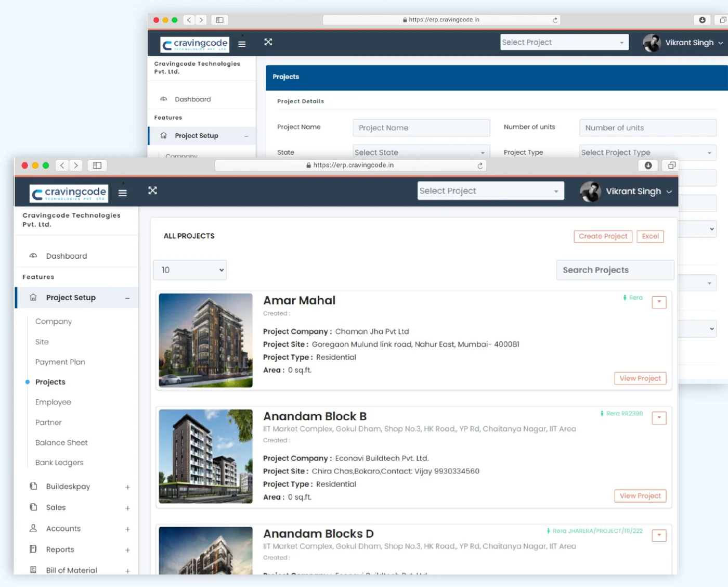
Task: Click tab overview icon in front browser
Action: (672, 165)
